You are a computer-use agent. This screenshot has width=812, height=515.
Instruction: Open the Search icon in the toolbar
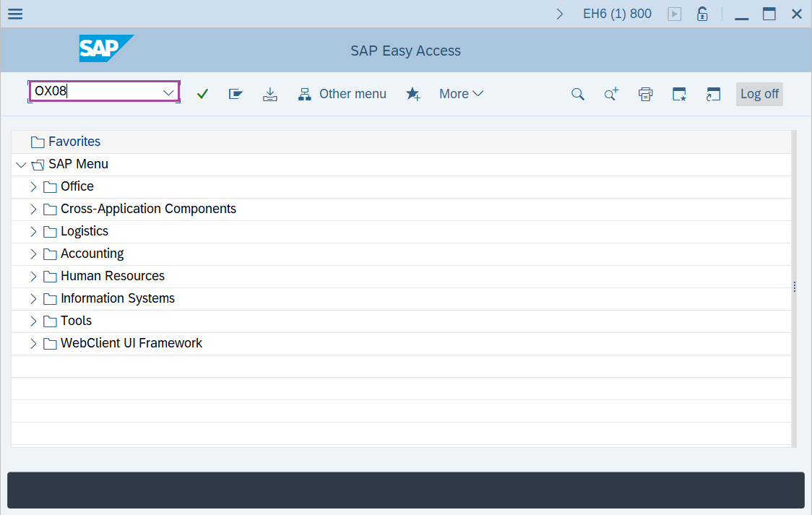[577, 93]
